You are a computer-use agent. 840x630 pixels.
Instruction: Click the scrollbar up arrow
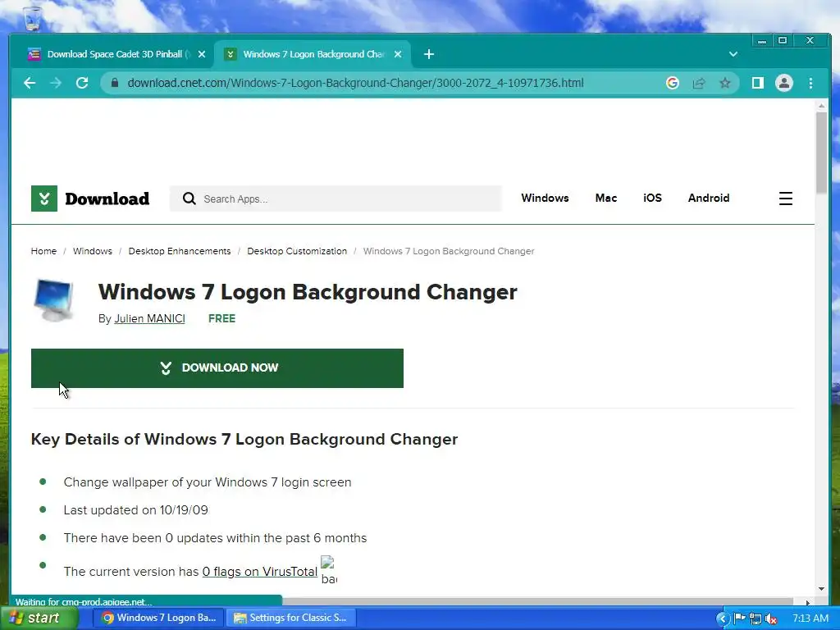(821, 106)
